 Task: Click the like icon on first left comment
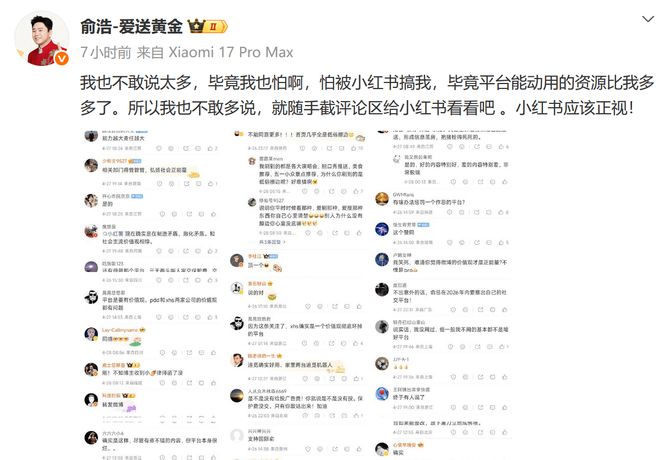click(x=210, y=148)
